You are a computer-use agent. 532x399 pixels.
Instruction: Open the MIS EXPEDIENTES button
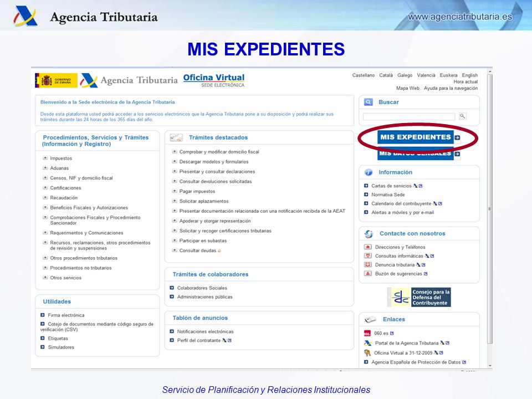pos(416,137)
